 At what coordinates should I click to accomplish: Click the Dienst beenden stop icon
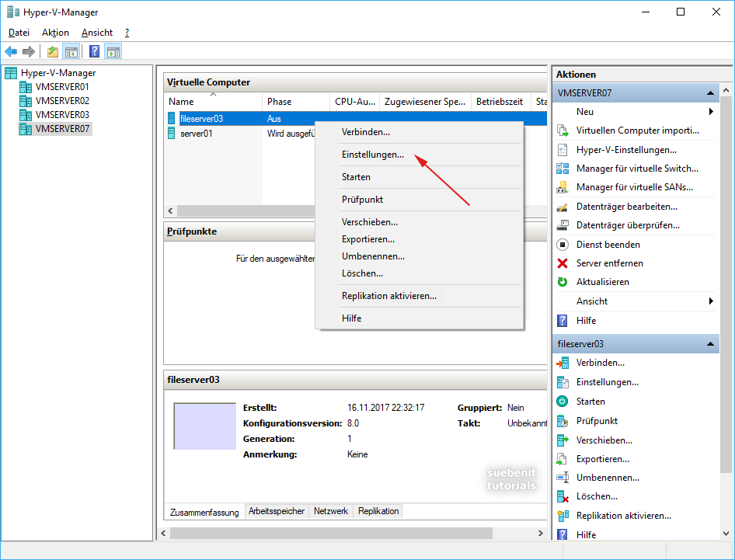pyautogui.click(x=563, y=245)
